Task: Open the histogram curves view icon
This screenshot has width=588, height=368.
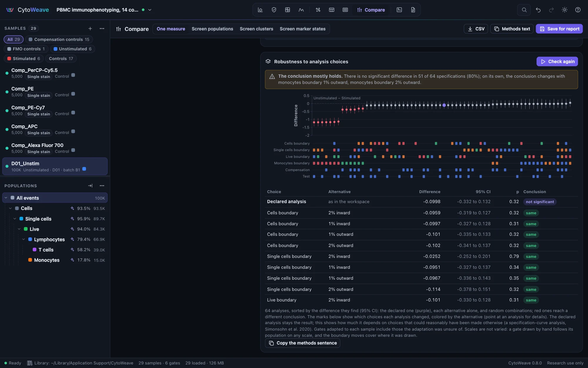Action: (x=301, y=10)
